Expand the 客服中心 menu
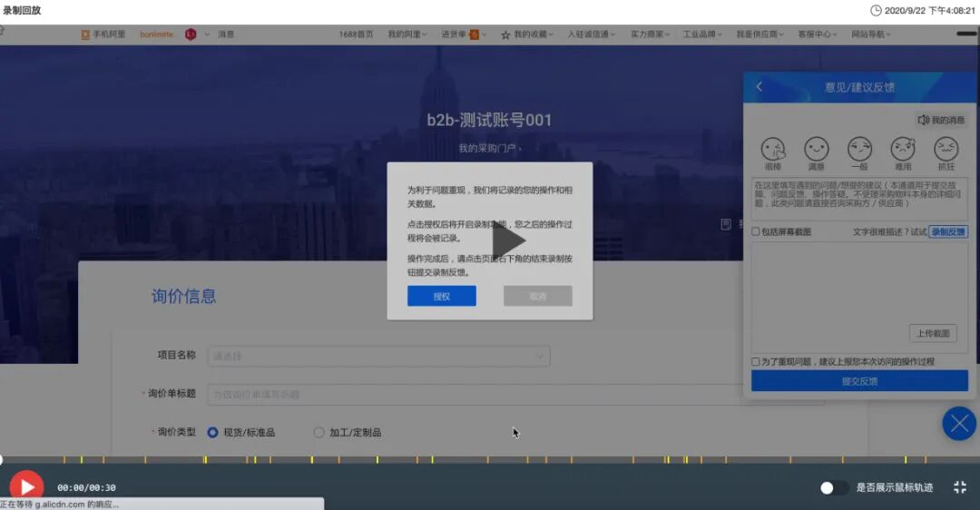The image size is (980, 510). click(818, 34)
